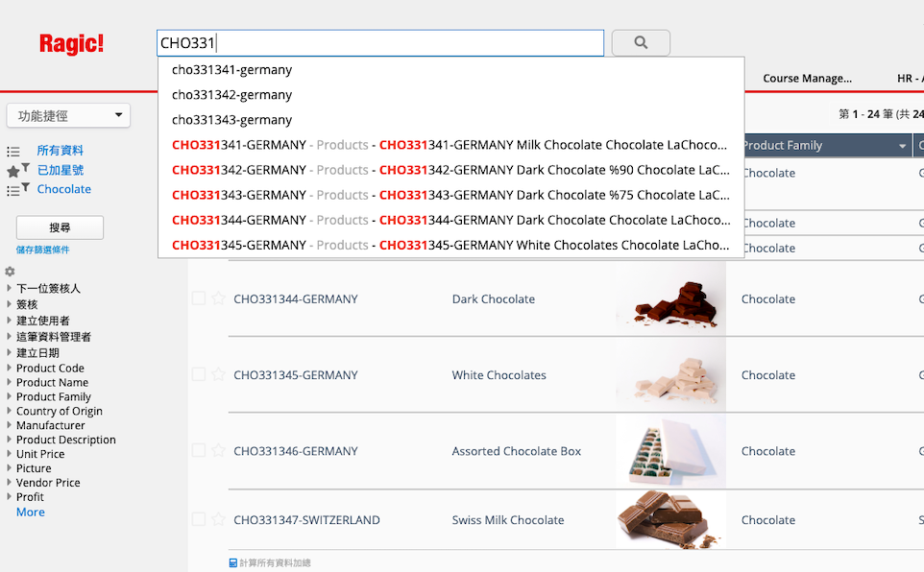Select the CHO331345-GERMANY row checkbox
Screen dimensions: 924x572
199,374
